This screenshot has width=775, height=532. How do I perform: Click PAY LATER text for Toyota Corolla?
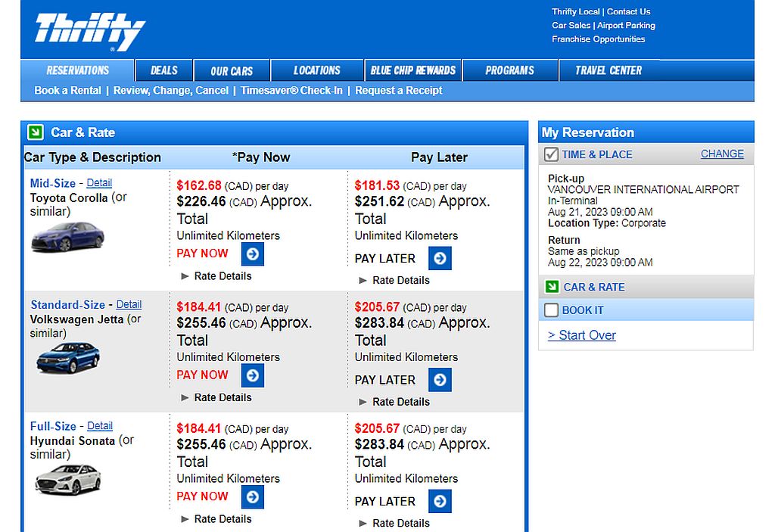point(385,259)
